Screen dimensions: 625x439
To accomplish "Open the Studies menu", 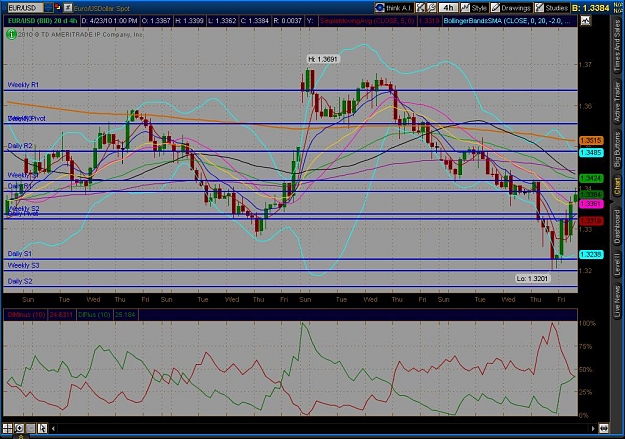I will 551,8.
